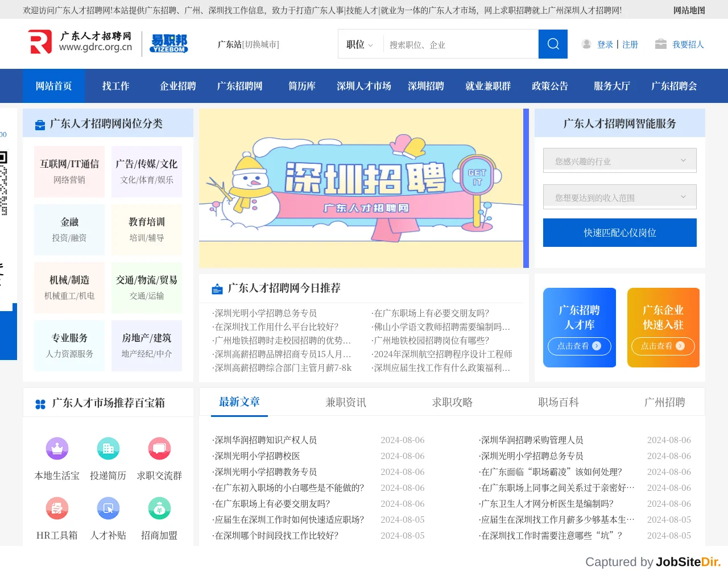Click into the 搜索职位、企业 search field
The height and width of the screenshot is (579, 728).
tap(461, 44)
